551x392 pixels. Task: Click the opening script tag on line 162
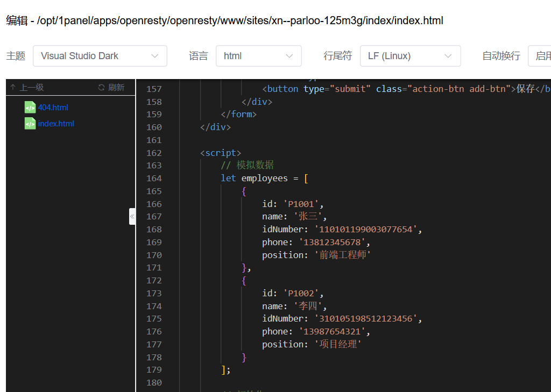tap(221, 153)
